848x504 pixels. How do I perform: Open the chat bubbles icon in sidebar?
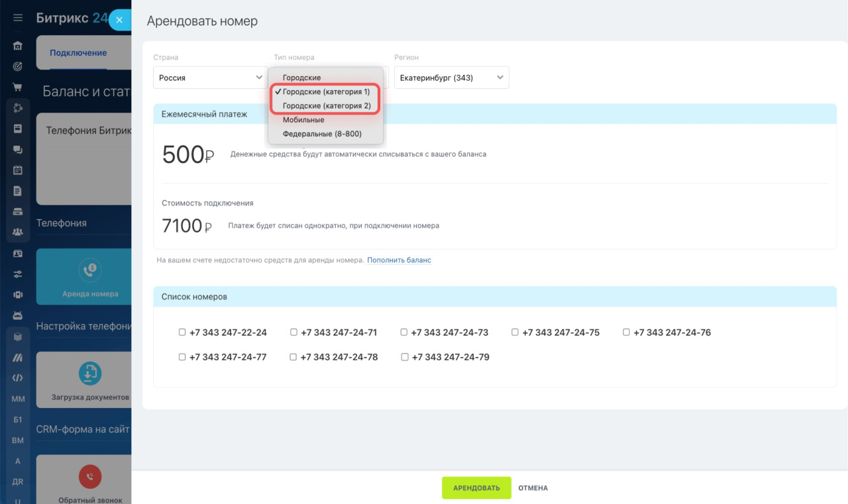click(x=18, y=150)
